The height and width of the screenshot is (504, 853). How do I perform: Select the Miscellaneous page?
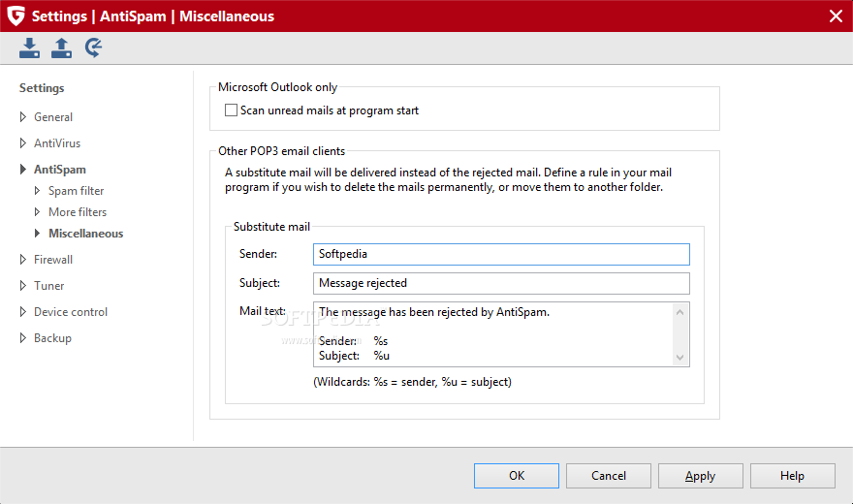click(x=86, y=234)
